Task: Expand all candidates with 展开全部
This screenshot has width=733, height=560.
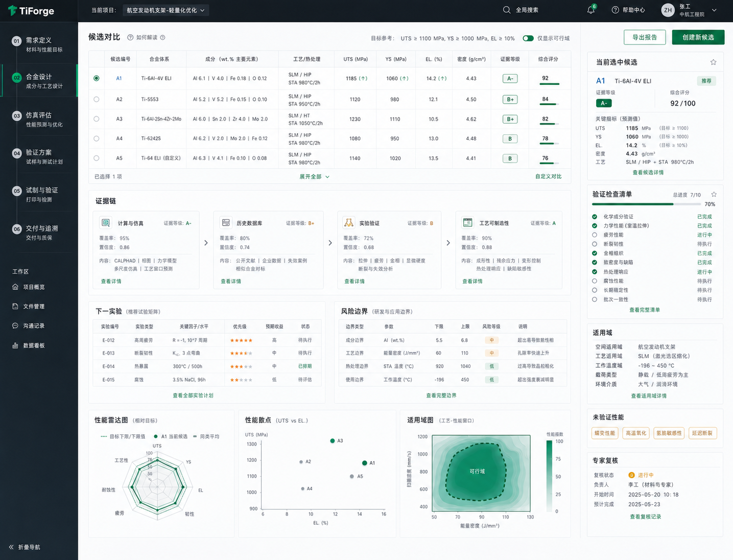Action: [314, 177]
